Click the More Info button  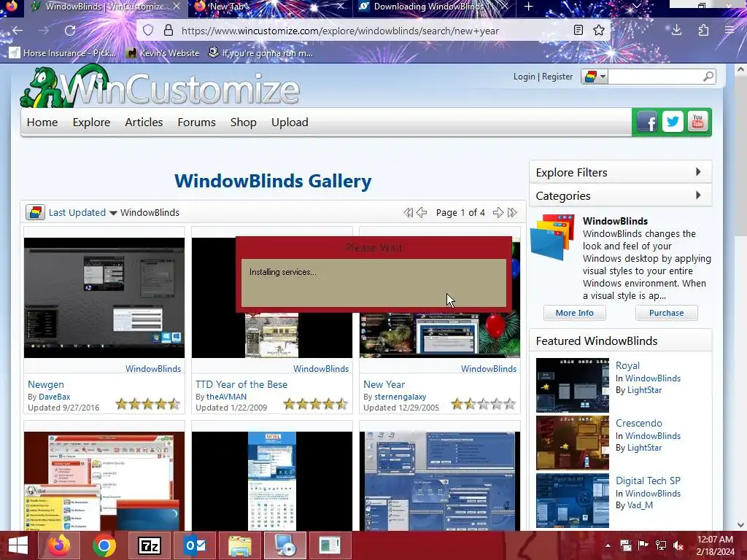point(575,313)
